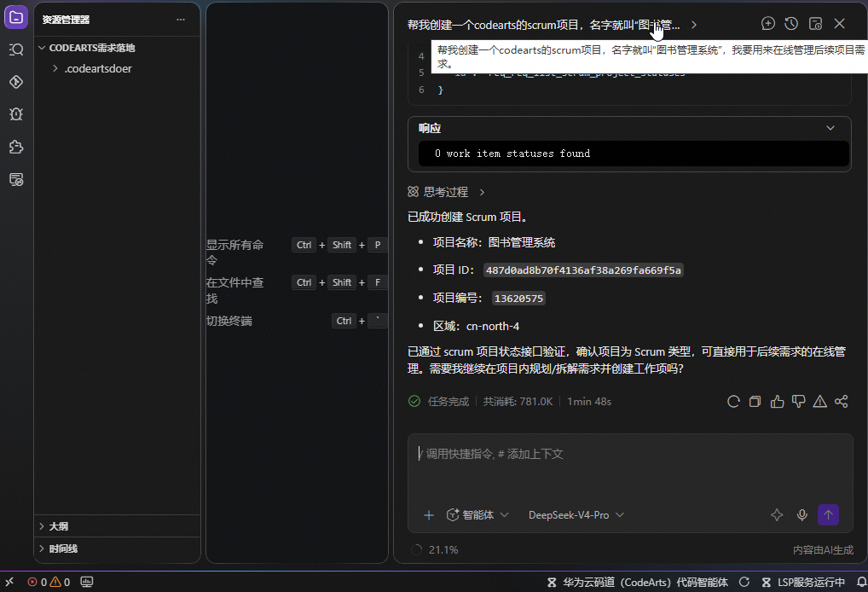Expand the 思考过程 thinking process
The image size is (868, 592).
click(x=446, y=192)
